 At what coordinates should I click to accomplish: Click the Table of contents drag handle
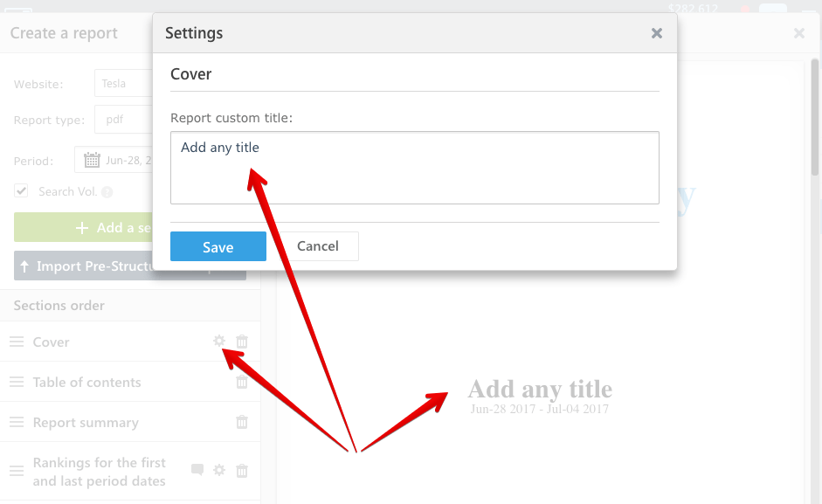[x=17, y=382]
